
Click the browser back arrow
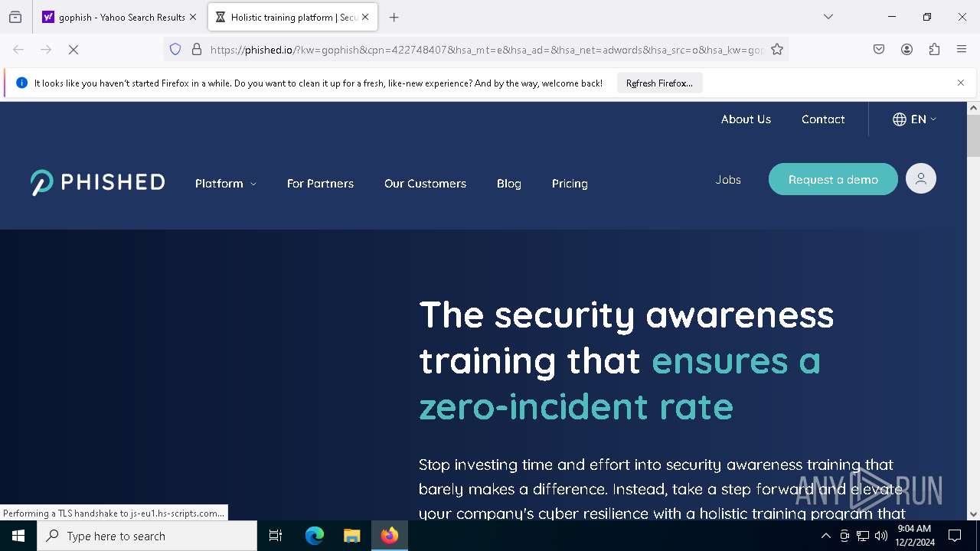pos(18,50)
